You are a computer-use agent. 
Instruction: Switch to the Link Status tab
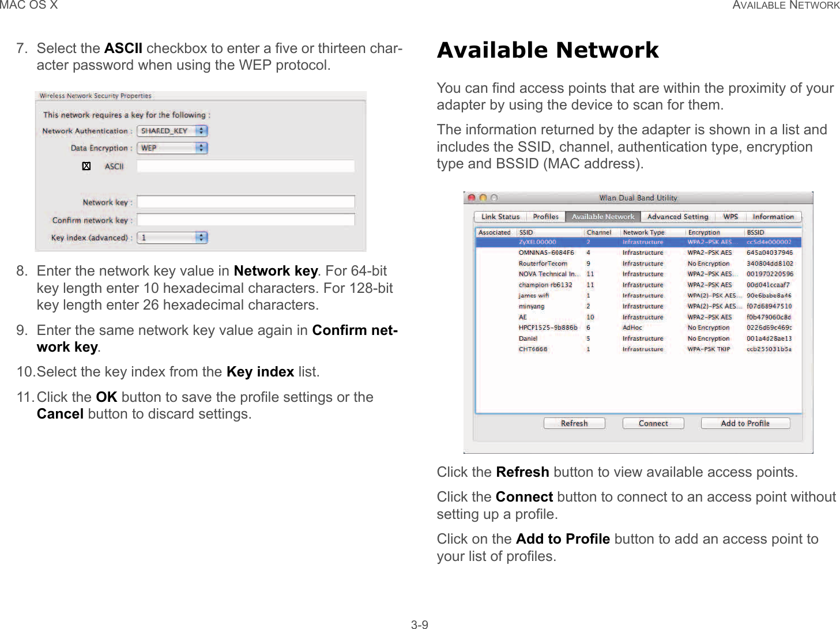pyautogui.click(x=500, y=217)
